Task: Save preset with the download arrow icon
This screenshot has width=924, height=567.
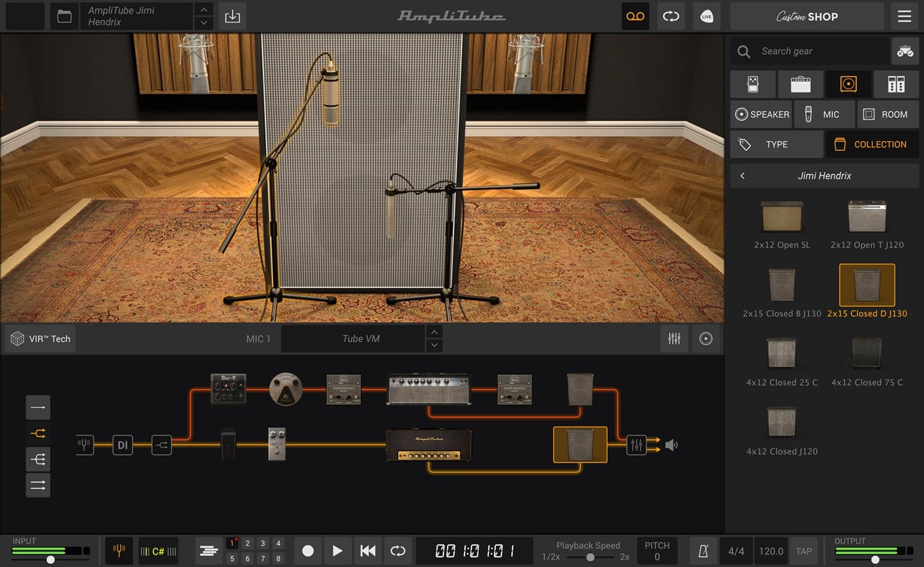Action: (x=232, y=17)
